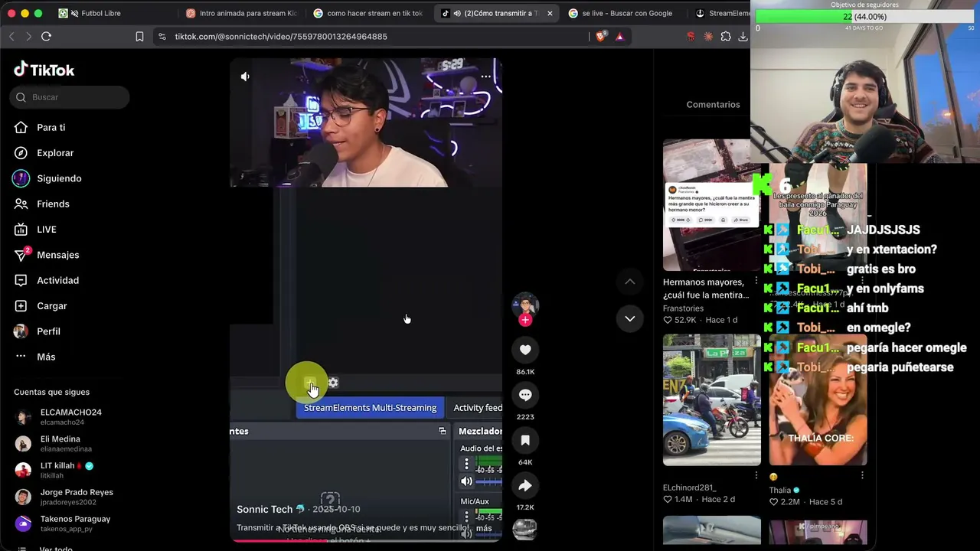
Task: Open the Thalia Core video thumbnail
Action: 818,399
